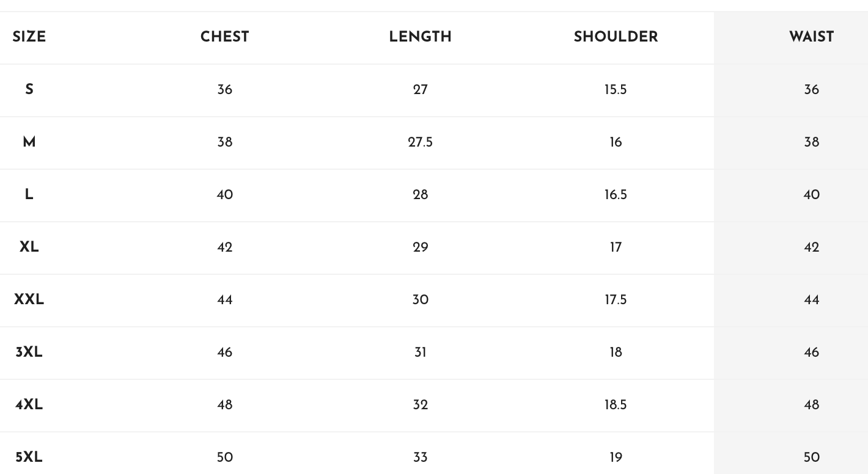
Task: Click the SIZE column header
Action: (x=29, y=37)
